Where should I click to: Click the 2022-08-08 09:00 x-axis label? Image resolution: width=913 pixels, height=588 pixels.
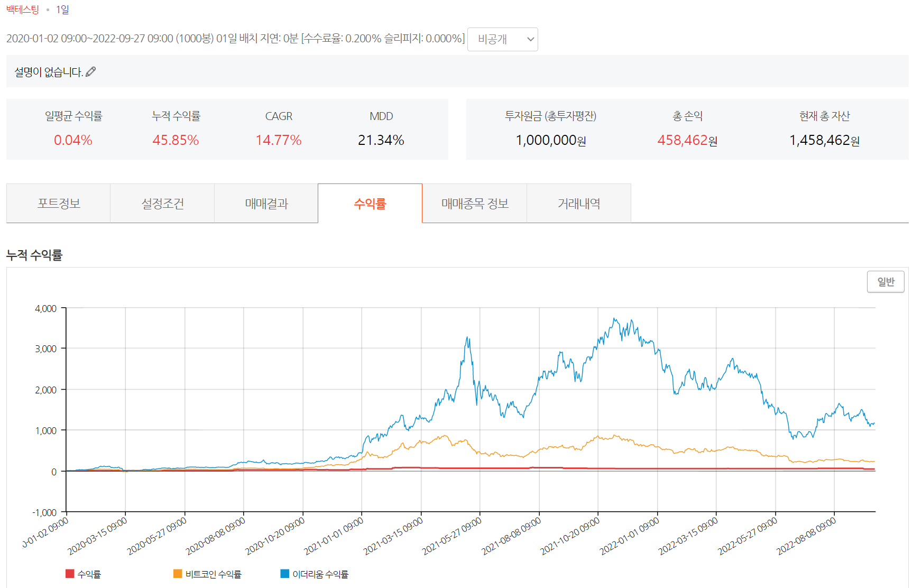click(x=807, y=535)
